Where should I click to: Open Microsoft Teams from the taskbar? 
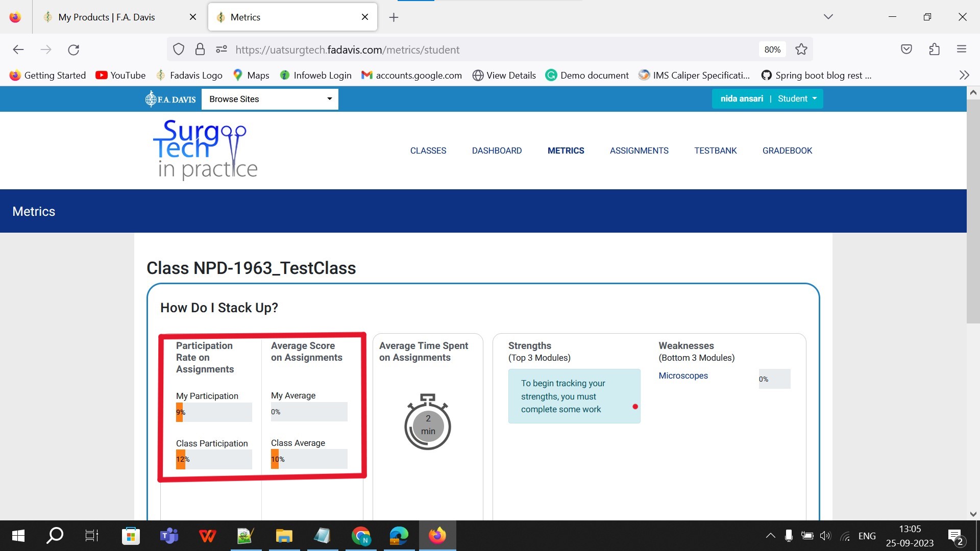(169, 536)
